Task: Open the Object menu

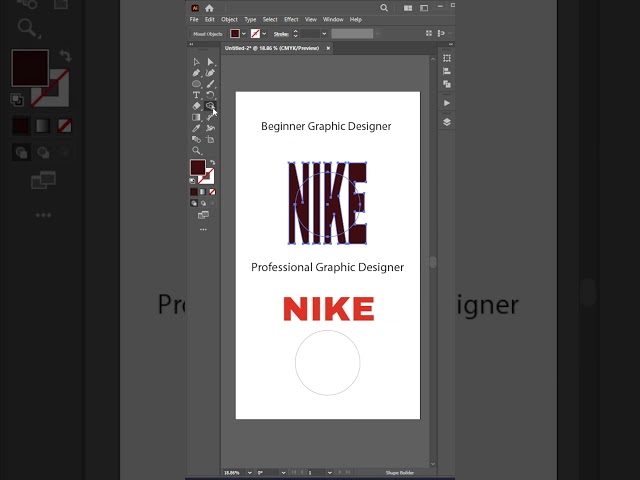Action: (229, 20)
